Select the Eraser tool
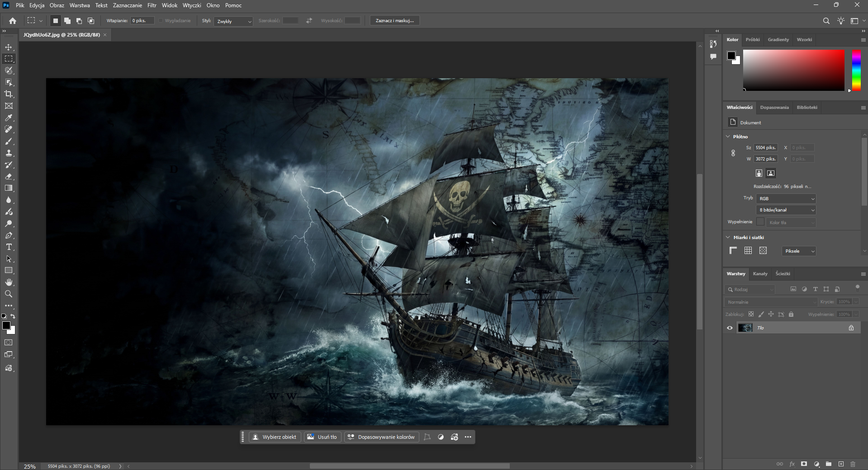The image size is (868, 470). [9, 176]
